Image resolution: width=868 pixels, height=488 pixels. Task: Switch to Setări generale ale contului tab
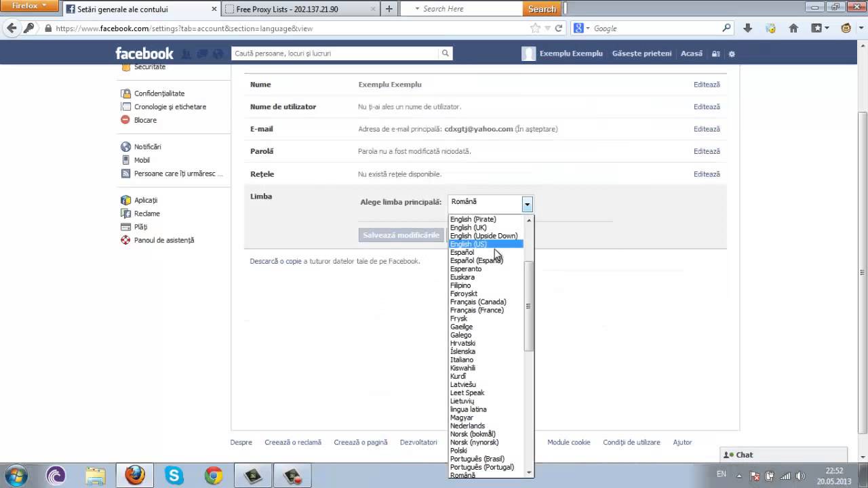142,9
